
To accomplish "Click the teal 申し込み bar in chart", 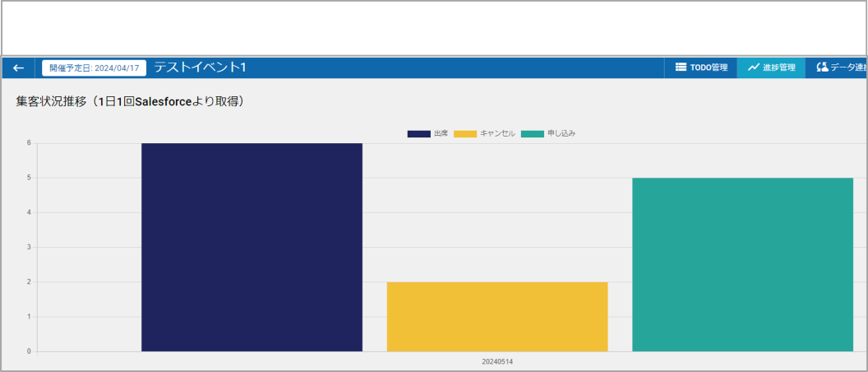I will click(x=742, y=264).
